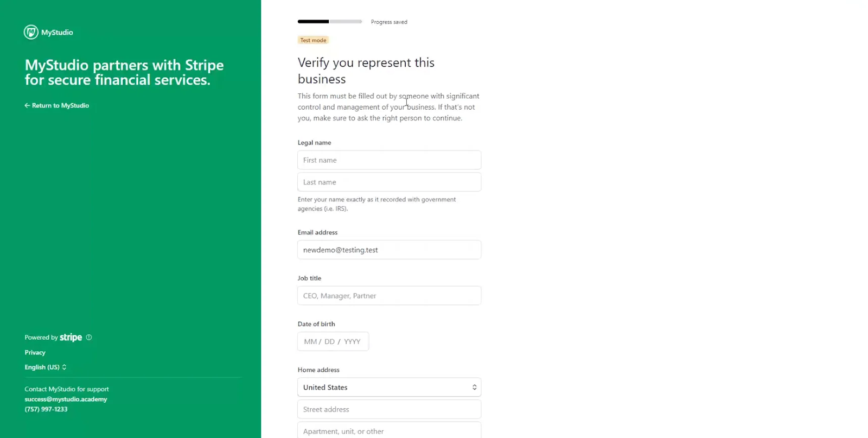Screen dimensions: 868x438
Task: Click the MyStudio logo icon
Action: (x=31, y=32)
